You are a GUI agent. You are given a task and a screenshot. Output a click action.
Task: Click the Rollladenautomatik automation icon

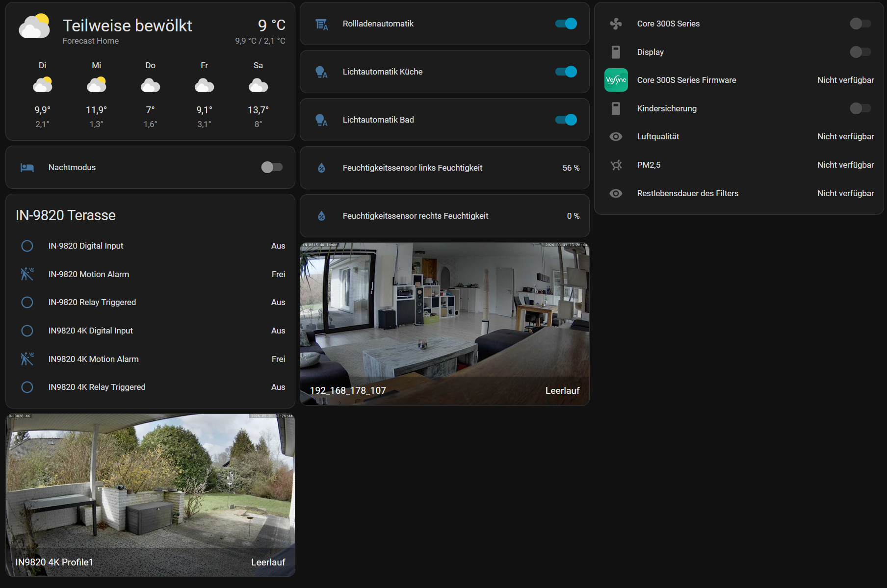point(321,24)
